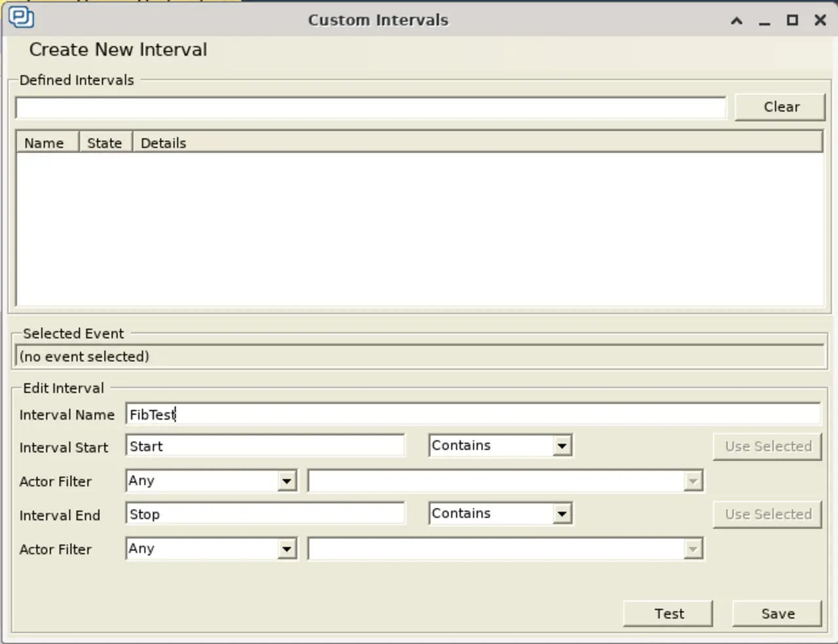Screen dimensions: 838x644
Task: Focus the Defined Intervals search field
Action: 371,107
